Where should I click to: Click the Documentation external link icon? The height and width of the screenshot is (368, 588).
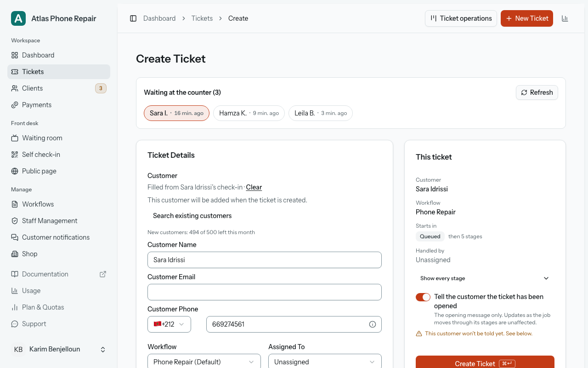point(103,274)
